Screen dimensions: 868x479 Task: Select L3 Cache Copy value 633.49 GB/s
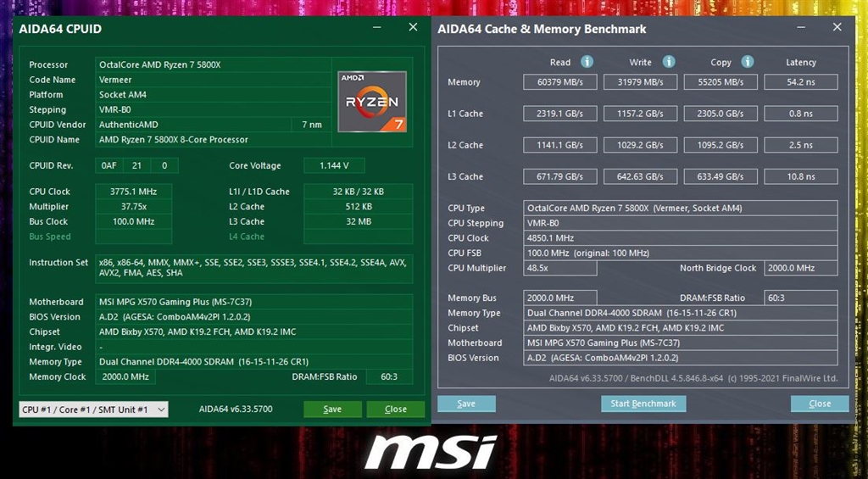(721, 176)
